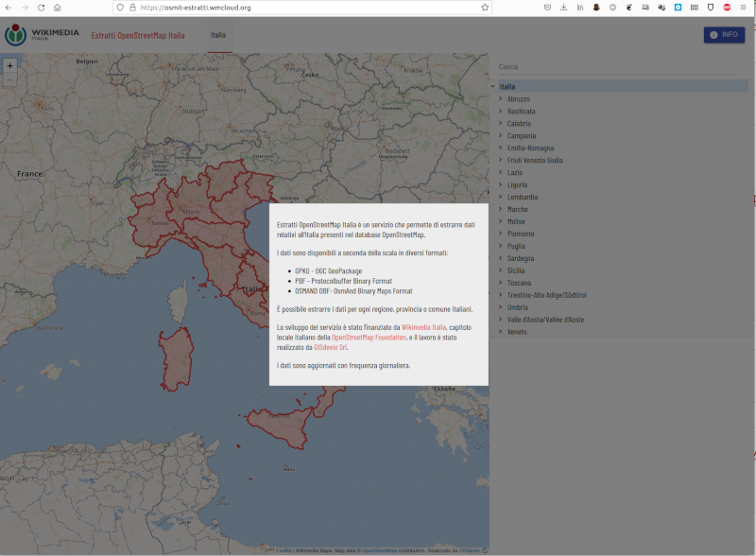Open the Firefox hamburger menu
The height and width of the screenshot is (556, 756).
click(x=744, y=8)
